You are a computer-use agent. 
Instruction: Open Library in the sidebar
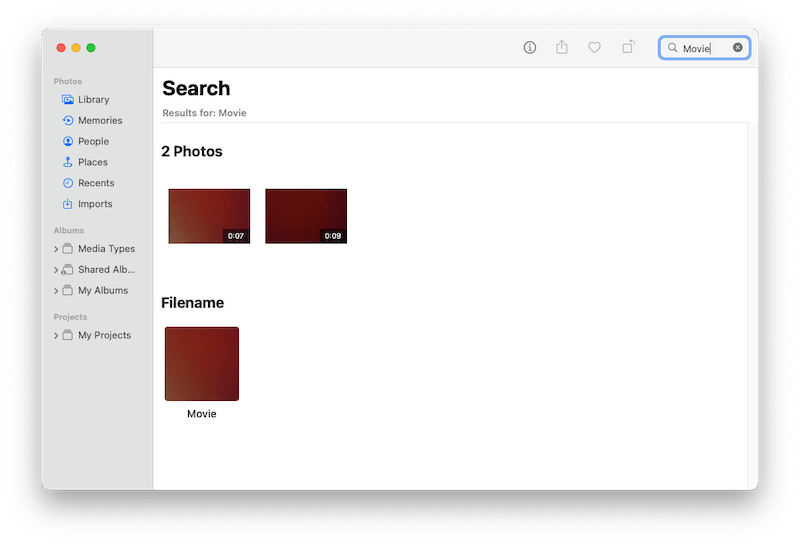click(x=93, y=100)
